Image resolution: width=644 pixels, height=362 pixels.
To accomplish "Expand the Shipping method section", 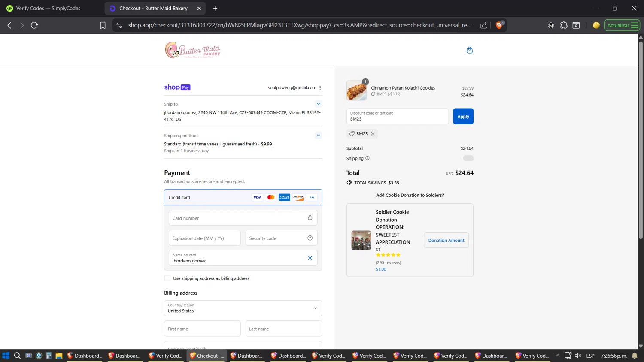I will [x=318, y=135].
